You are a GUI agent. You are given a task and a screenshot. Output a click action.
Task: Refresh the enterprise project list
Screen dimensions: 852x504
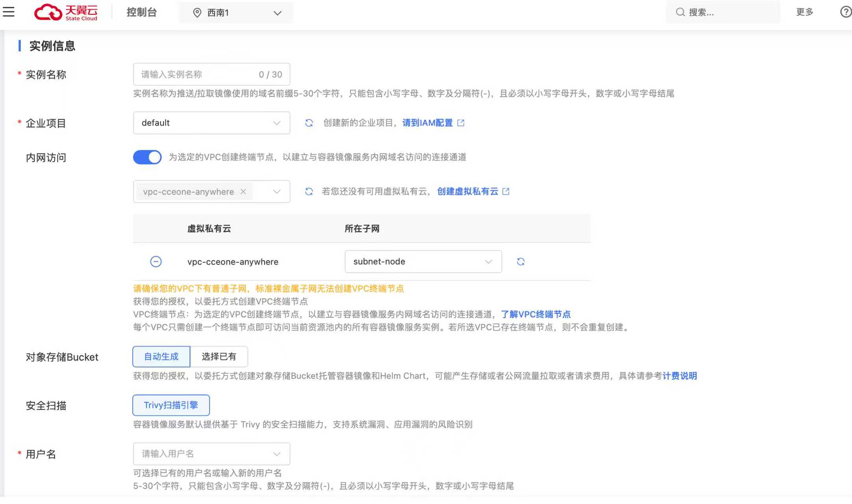pos(309,123)
